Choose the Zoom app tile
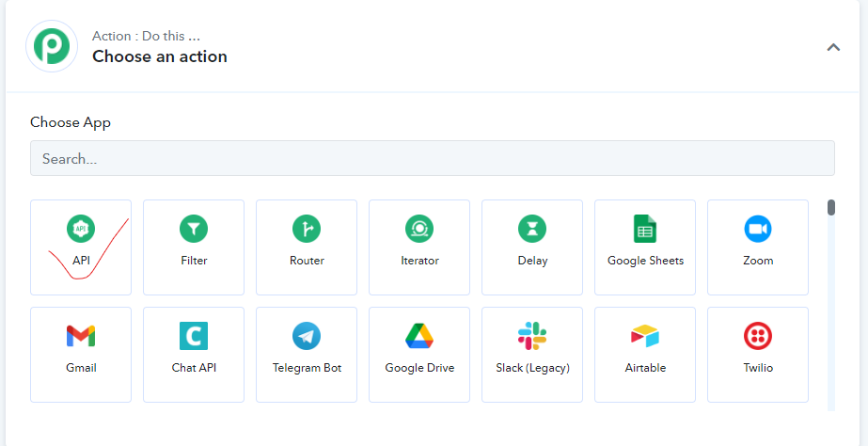This screenshot has height=446, width=868. click(758, 247)
